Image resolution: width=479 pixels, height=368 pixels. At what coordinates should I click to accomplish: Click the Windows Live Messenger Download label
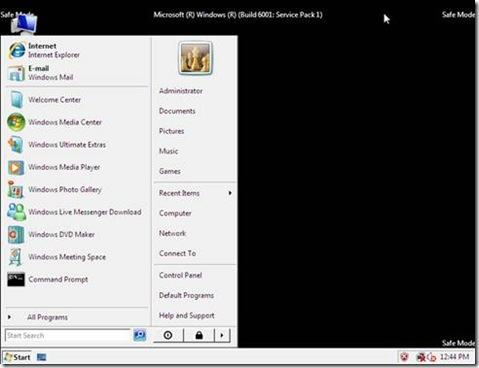tap(85, 212)
